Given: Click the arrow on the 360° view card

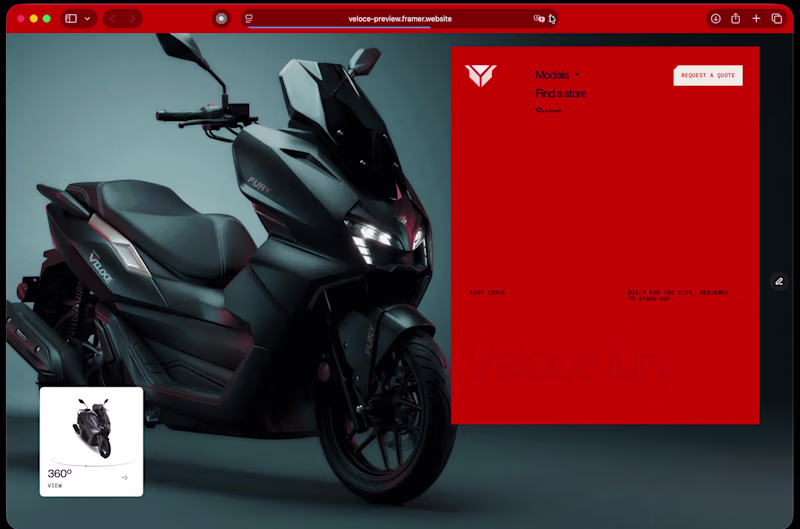Looking at the screenshot, I should (x=124, y=478).
